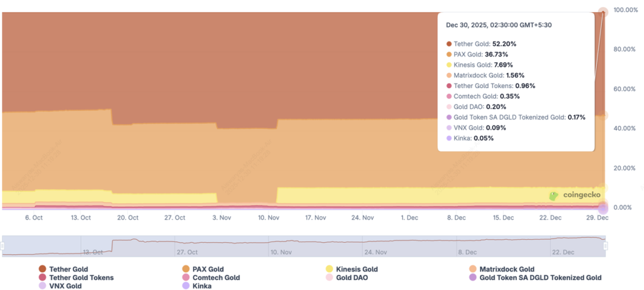Click Gold Token SA DGLD legend dot
Image resolution: width=644 pixels, height=290 pixels.
[473, 277]
